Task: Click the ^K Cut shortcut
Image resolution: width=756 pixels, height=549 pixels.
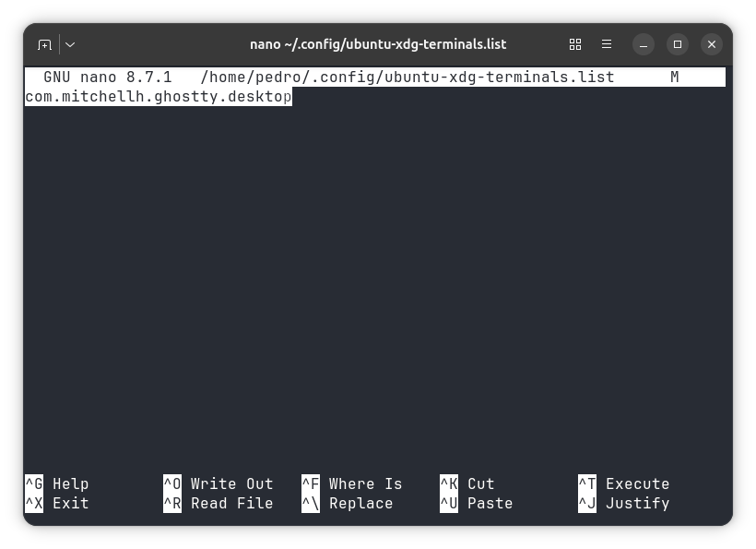Action: [x=467, y=483]
